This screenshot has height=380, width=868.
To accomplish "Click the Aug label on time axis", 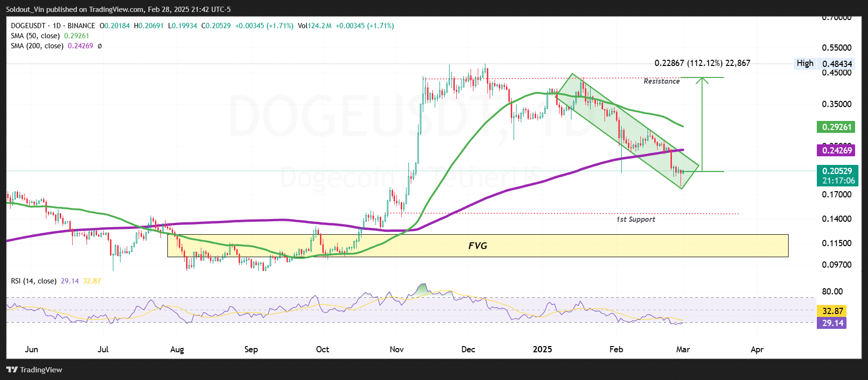I will click(x=177, y=349).
